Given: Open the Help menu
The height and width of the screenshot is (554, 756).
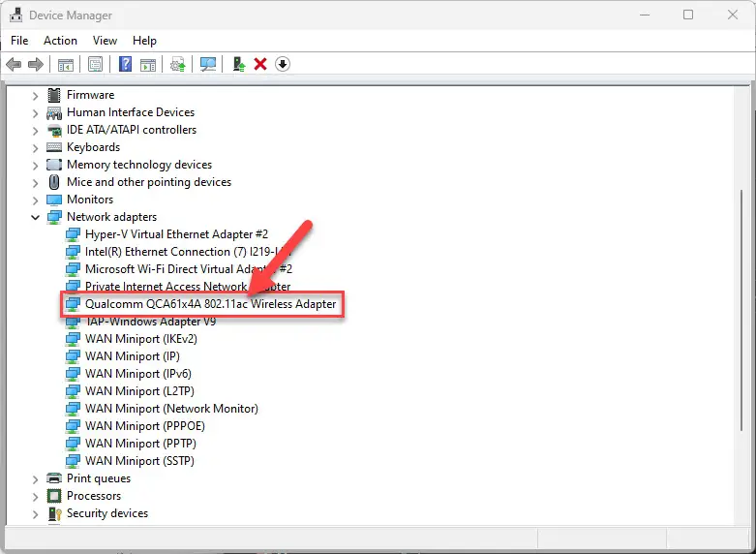Looking at the screenshot, I should [144, 41].
